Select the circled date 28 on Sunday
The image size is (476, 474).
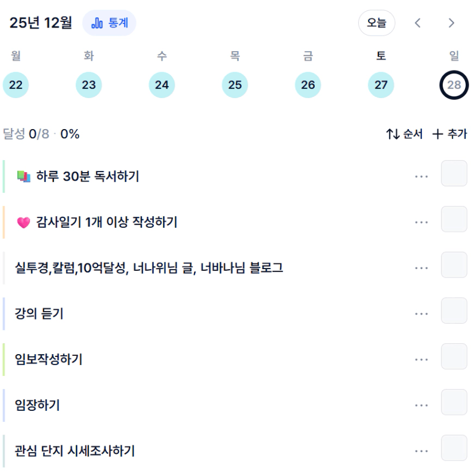(454, 85)
